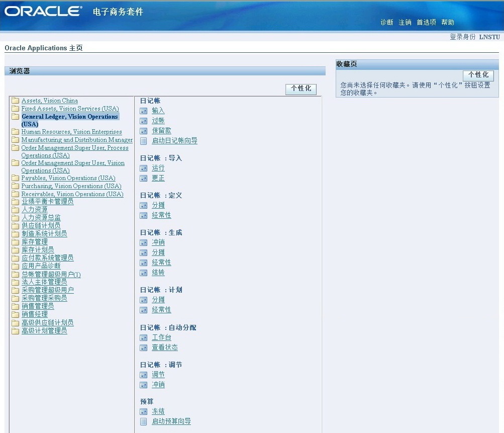The width and height of the screenshot is (504, 433).
Task: Click the 调节 form icon under 日记帐：调节
Action: (143, 375)
